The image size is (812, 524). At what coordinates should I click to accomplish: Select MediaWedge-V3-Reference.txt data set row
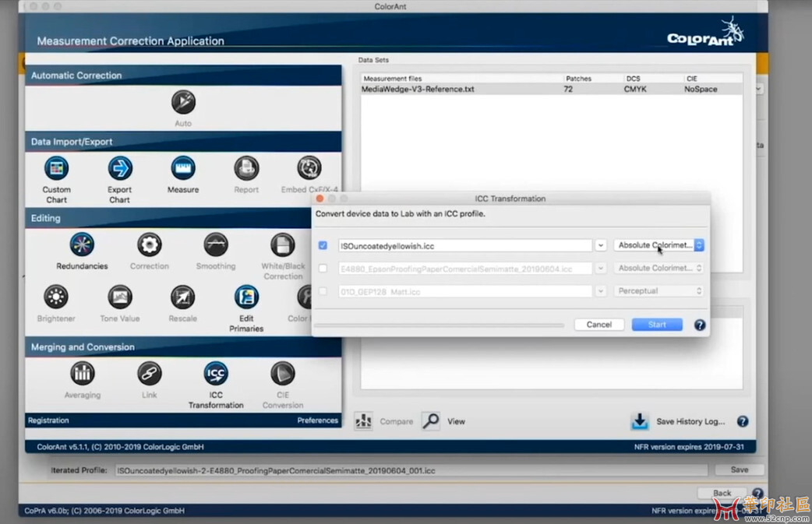coord(552,89)
